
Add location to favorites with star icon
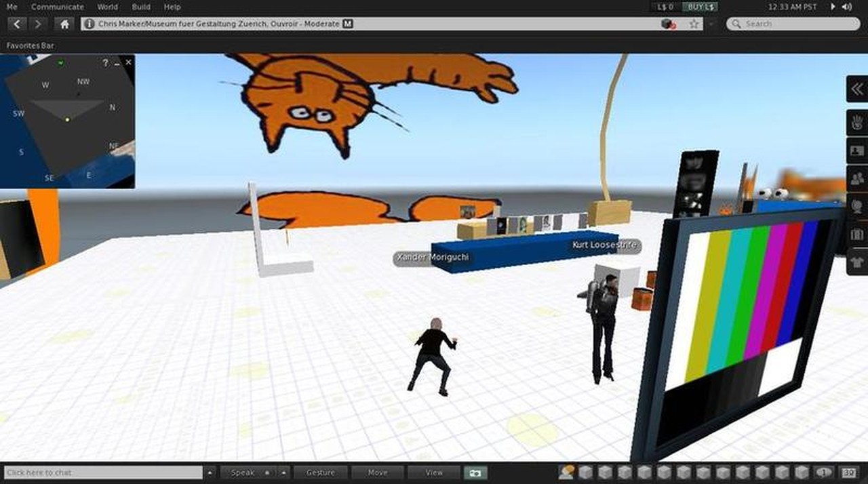coord(694,24)
